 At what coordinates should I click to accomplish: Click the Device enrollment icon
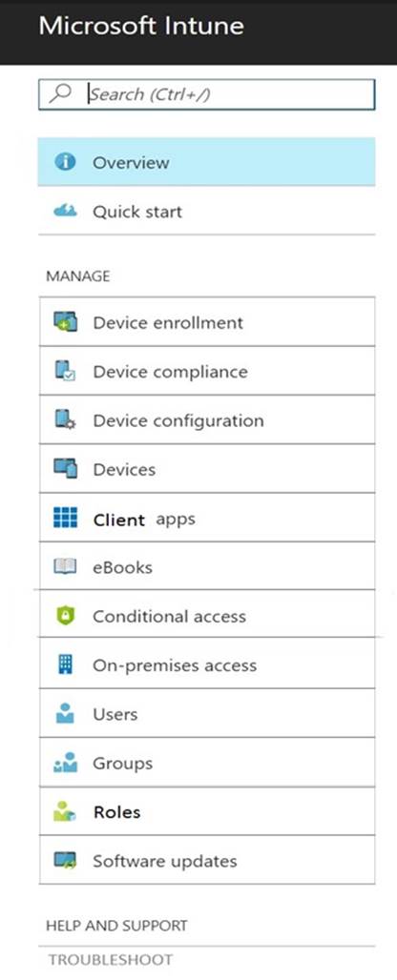coord(65,322)
